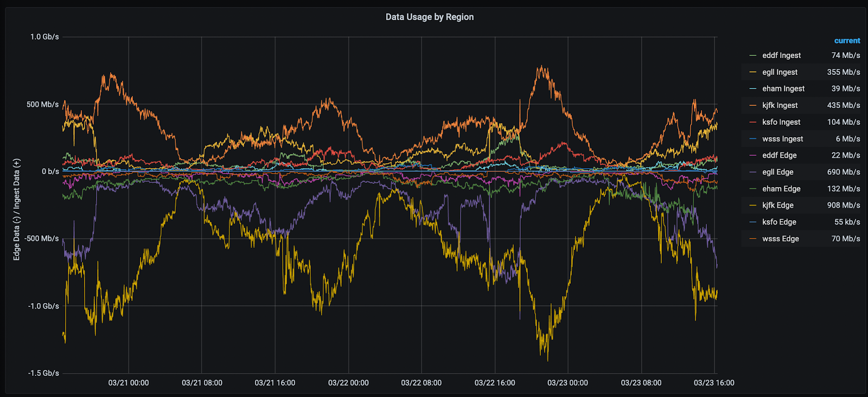Click the 6 Mb/s value for wsss Ingest
Image resolution: width=868 pixels, height=397 pixels.
848,139
